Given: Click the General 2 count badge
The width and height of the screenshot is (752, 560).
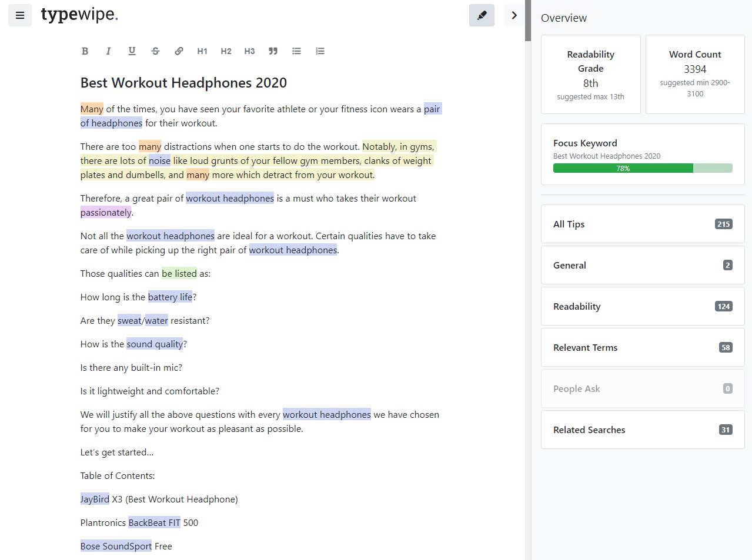Looking at the screenshot, I should coord(727,265).
